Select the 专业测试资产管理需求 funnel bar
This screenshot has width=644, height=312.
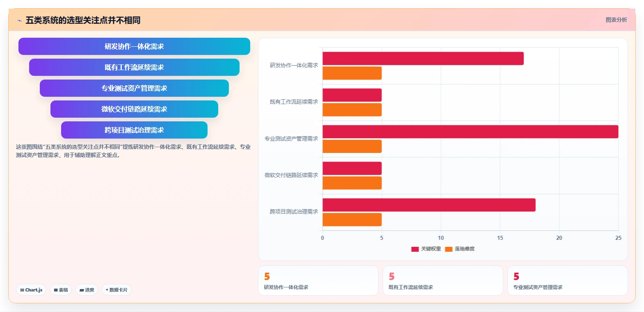click(134, 88)
